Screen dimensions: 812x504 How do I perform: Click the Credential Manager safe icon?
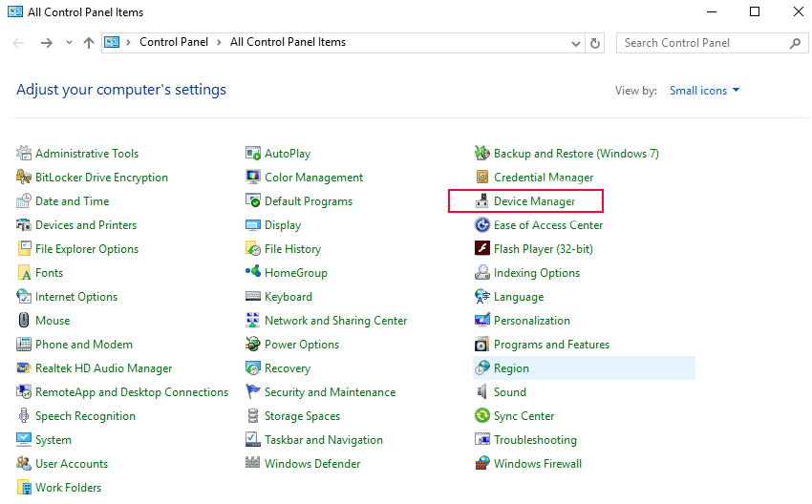tap(482, 177)
